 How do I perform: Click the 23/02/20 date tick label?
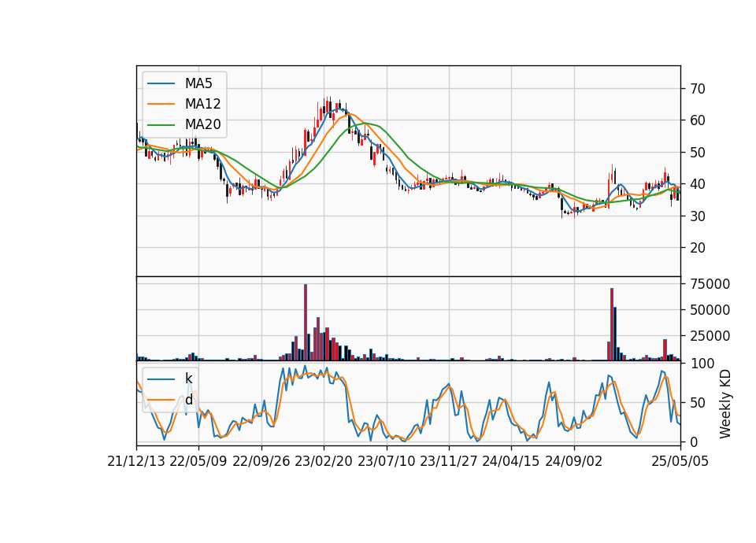click(324, 461)
